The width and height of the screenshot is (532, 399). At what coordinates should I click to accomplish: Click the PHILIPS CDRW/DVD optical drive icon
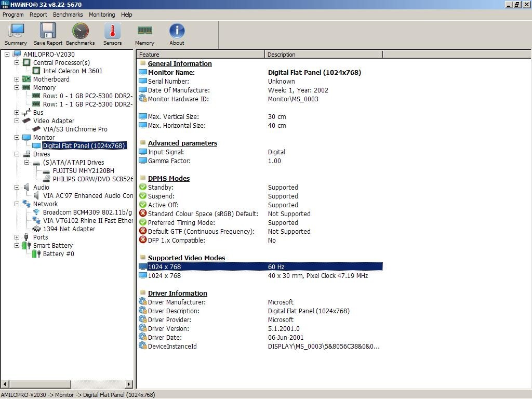point(46,179)
